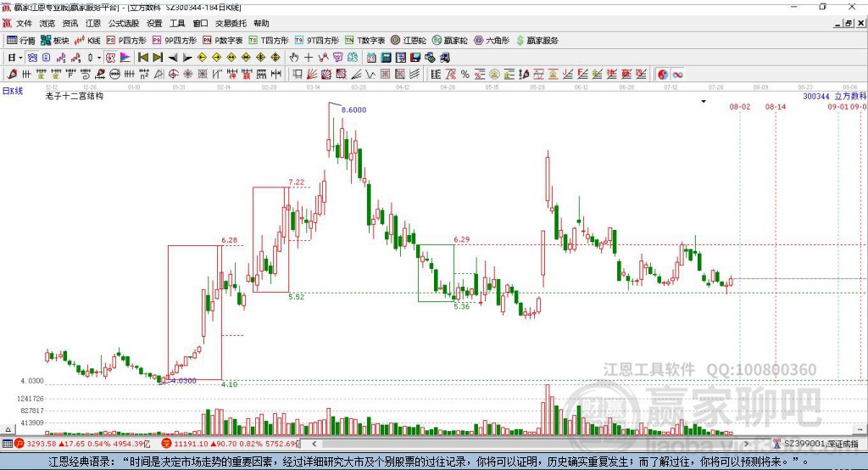This screenshot has height=470, width=868.
Task: Click the signal tower icon near SZ399001
Action: [x=777, y=444]
